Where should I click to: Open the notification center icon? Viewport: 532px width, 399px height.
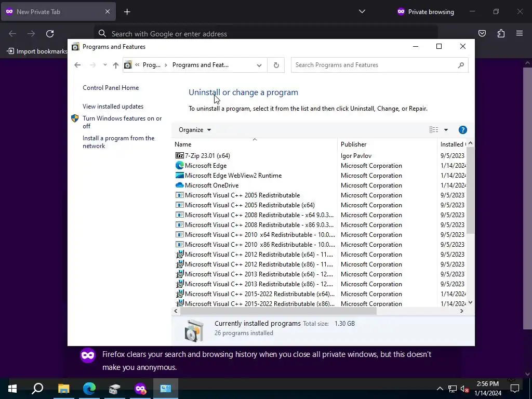[515, 389]
